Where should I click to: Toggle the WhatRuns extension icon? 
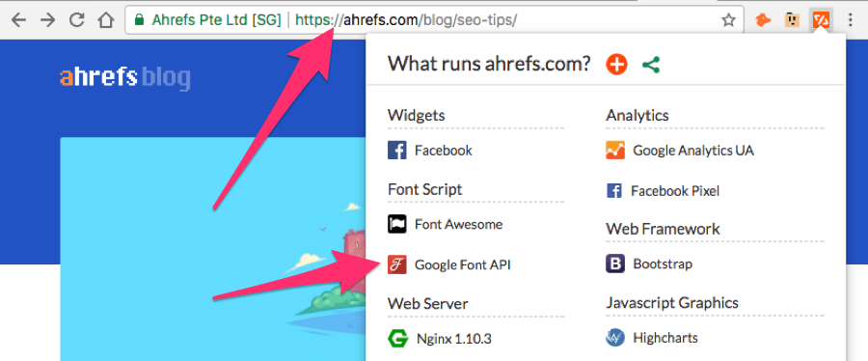coord(821,20)
